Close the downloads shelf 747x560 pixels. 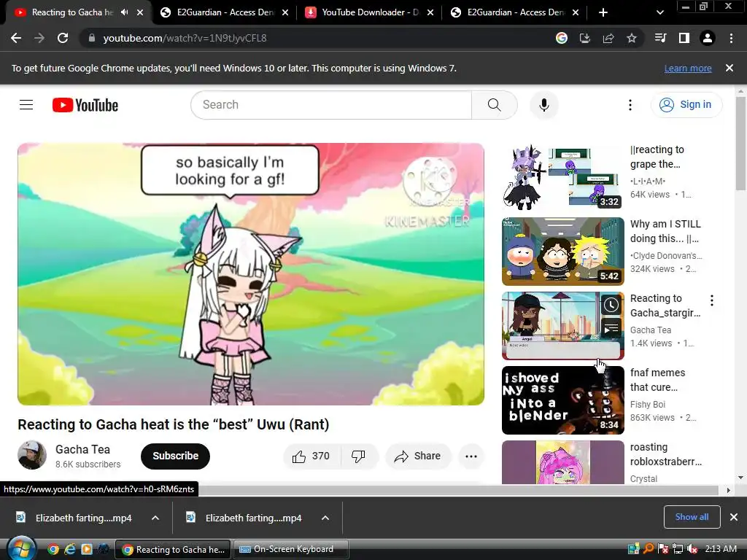tap(734, 517)
